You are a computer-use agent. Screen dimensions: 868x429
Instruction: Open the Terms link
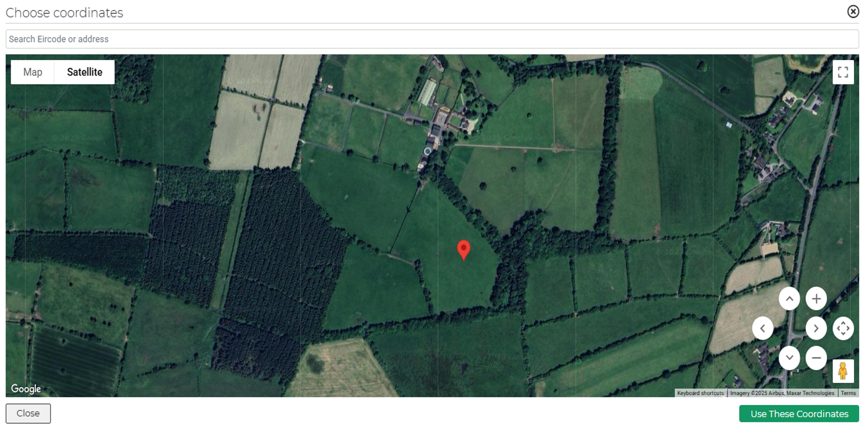point(848,393)
